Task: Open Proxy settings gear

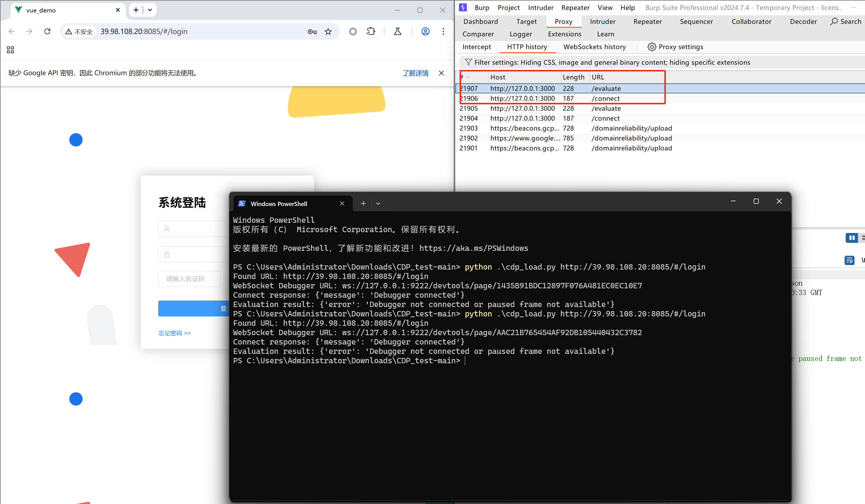Action: [x=651, y=47]
